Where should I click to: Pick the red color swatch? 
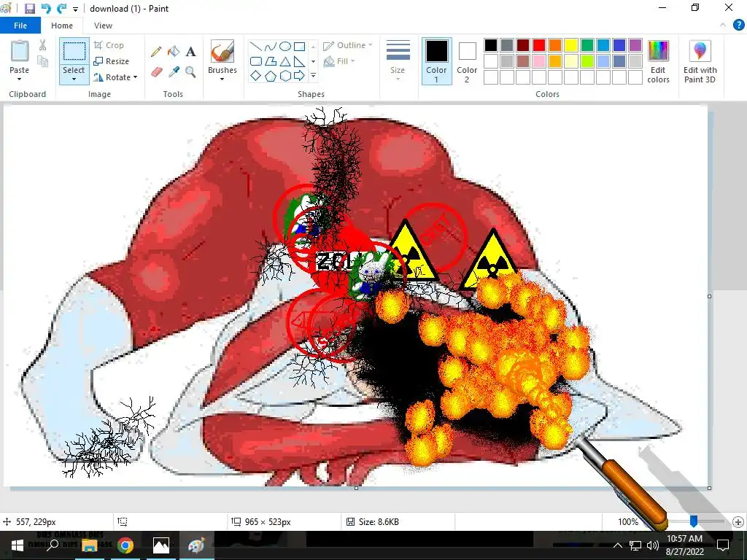tap(539, 45)
